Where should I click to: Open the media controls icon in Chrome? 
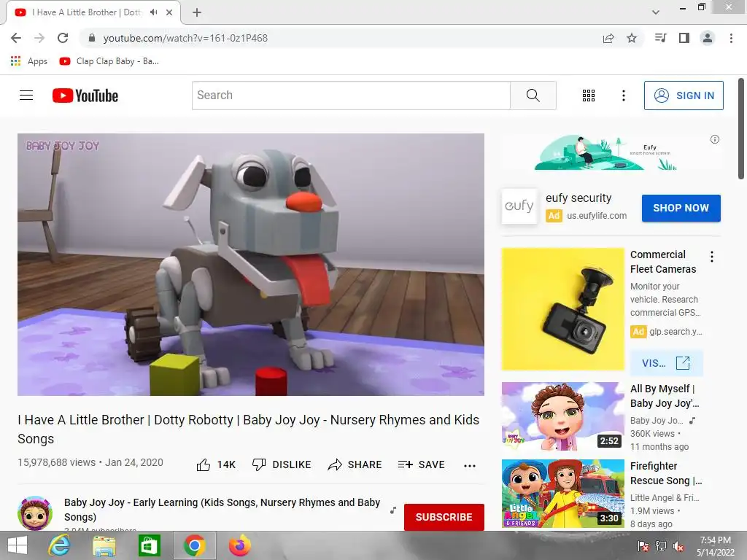[x=660, y=38]
